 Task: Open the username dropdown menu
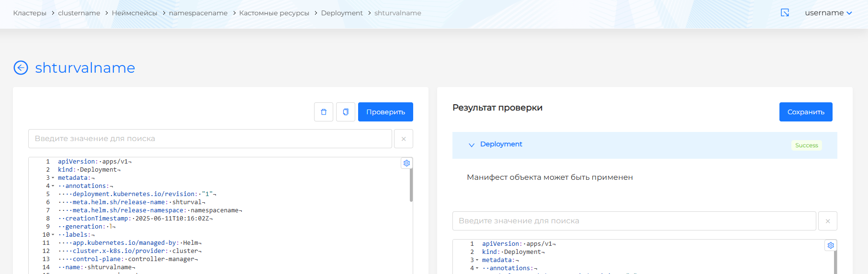pos(828,13)
